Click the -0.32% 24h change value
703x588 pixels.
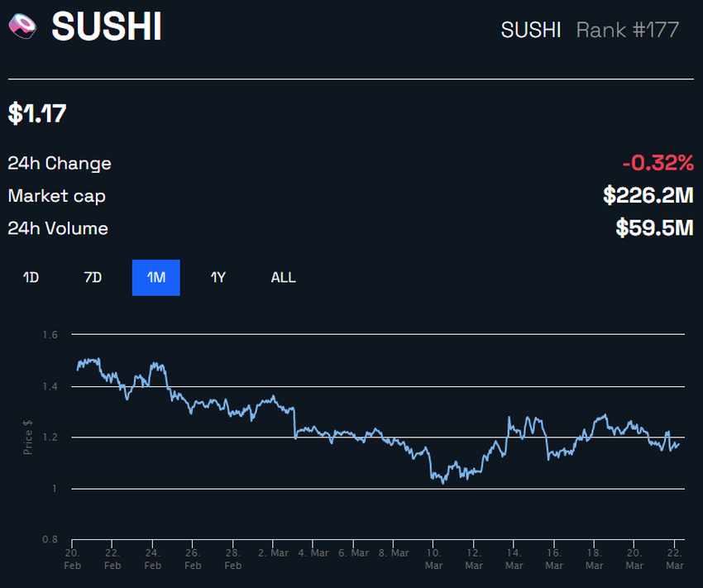(658, 163)
